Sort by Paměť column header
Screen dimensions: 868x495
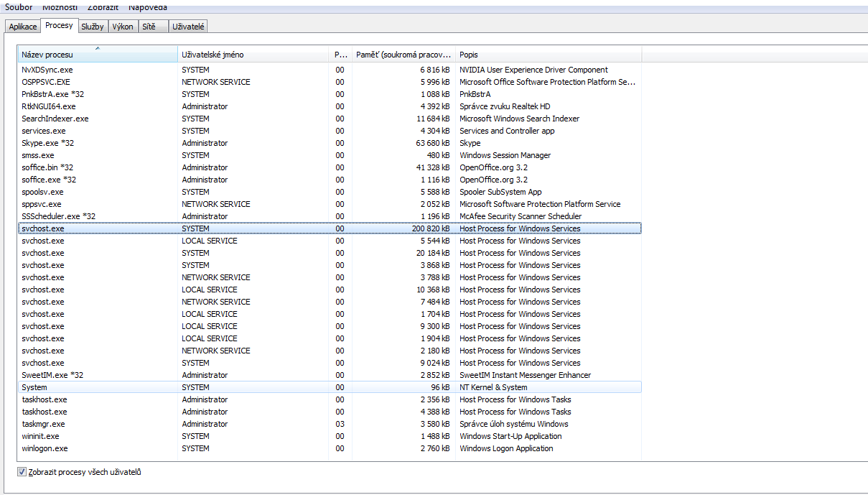point(404,55)
